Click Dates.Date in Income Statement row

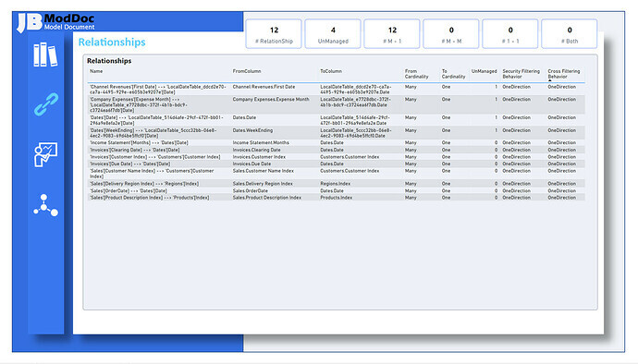(332, 143)
